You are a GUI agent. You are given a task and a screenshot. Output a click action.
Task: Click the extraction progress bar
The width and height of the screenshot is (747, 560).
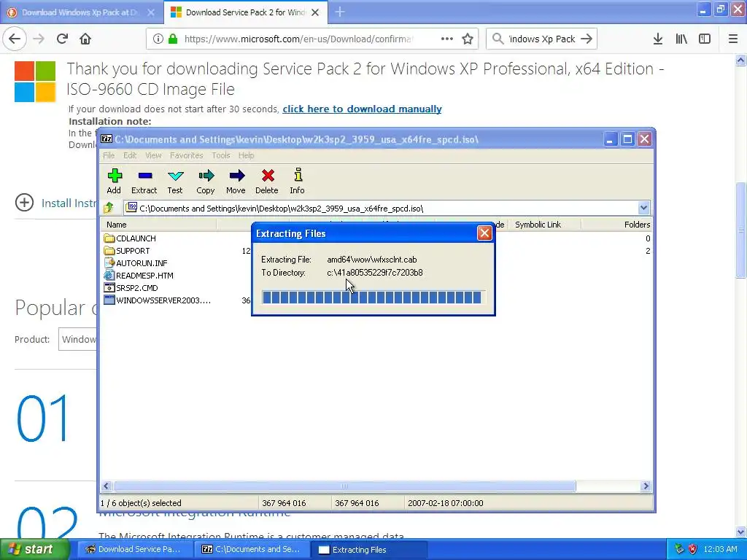tap(373, 297)
